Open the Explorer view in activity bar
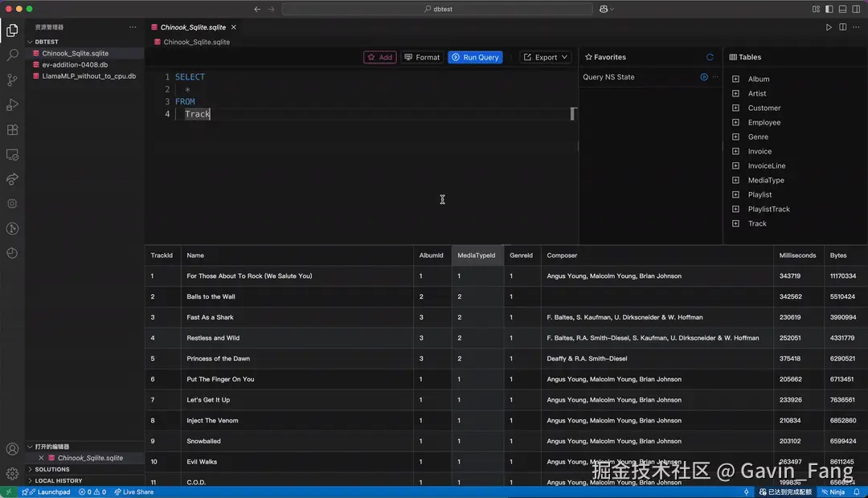868x498 pixels. pos(12,31)
